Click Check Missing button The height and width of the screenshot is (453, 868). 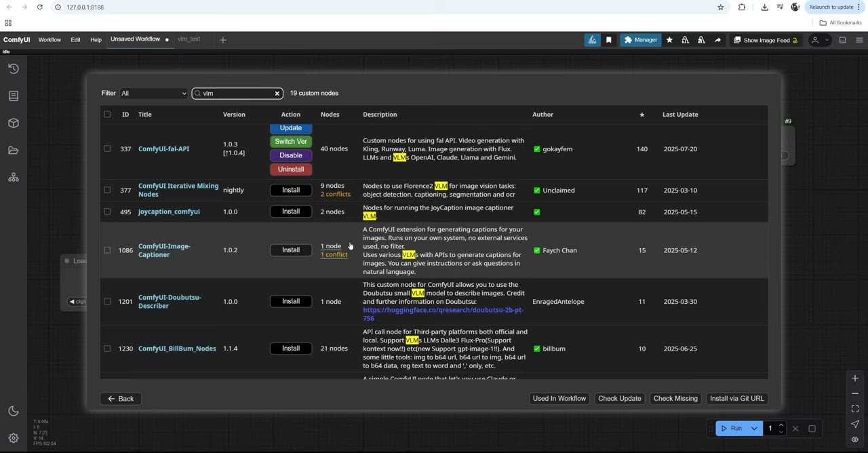pyautogui.click(x=675, y=399)
